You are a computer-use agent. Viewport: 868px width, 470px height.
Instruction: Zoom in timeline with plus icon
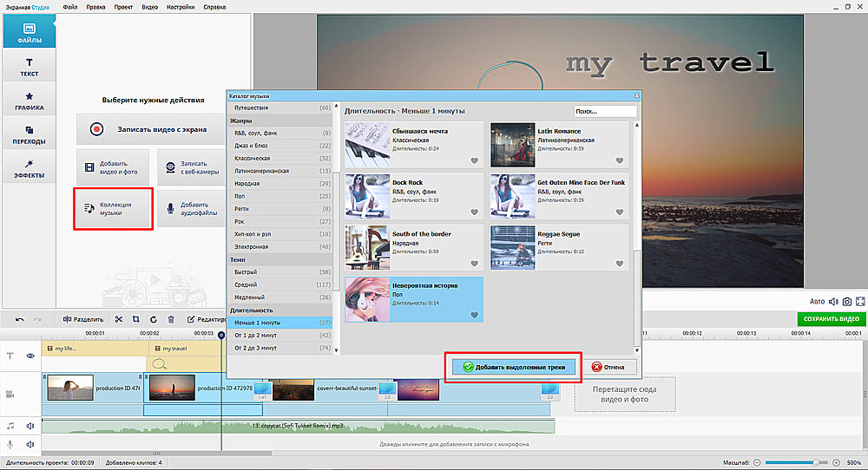837,462
